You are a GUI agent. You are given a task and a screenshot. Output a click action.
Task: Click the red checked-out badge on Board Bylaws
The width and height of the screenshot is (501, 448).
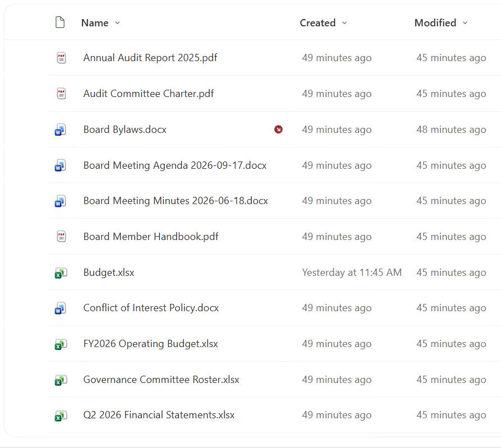[x=278, y=130]
